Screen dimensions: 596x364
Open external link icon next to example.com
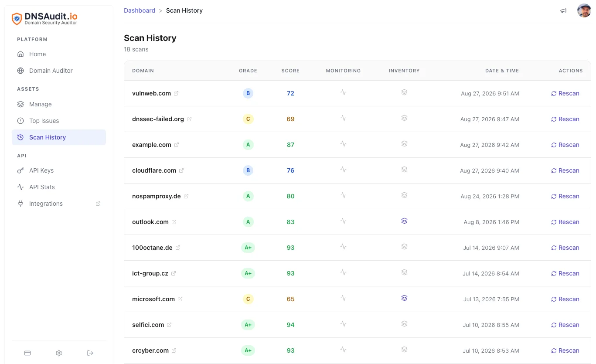click(x=177, y=145)
